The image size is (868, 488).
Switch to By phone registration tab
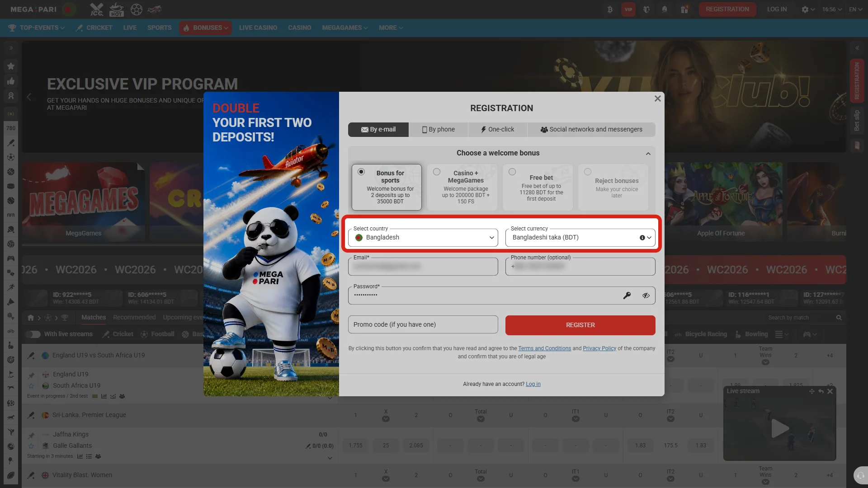pyautogui.click(x=439, y=130)
